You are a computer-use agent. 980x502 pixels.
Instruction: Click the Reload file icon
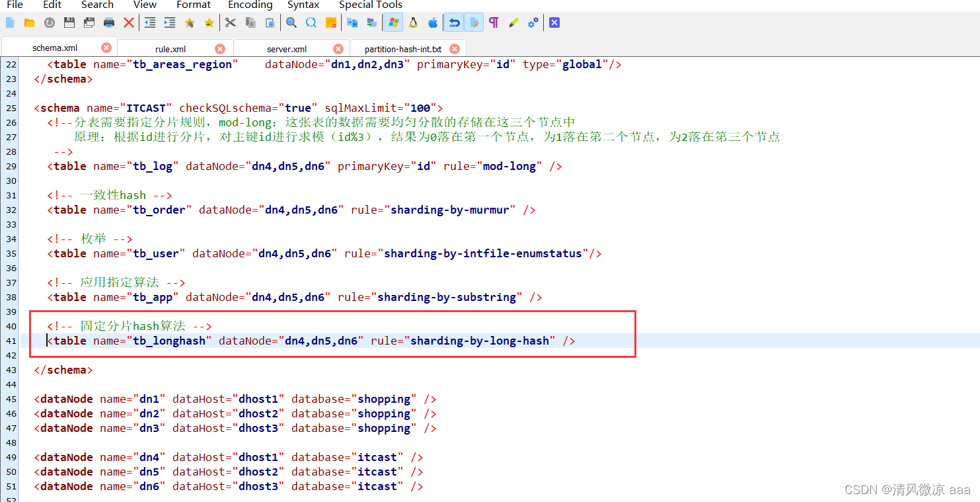[x=50, y=23]
